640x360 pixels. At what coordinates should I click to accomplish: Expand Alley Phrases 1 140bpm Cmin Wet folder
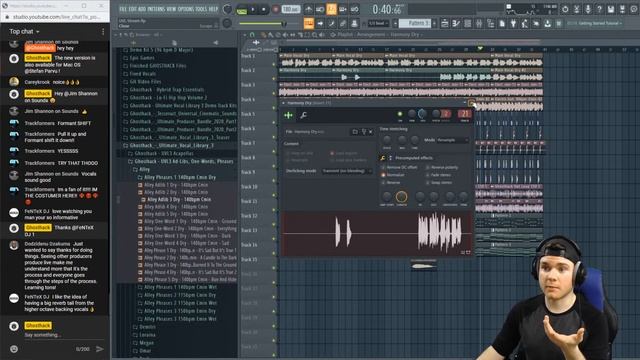tap(180, 287)
